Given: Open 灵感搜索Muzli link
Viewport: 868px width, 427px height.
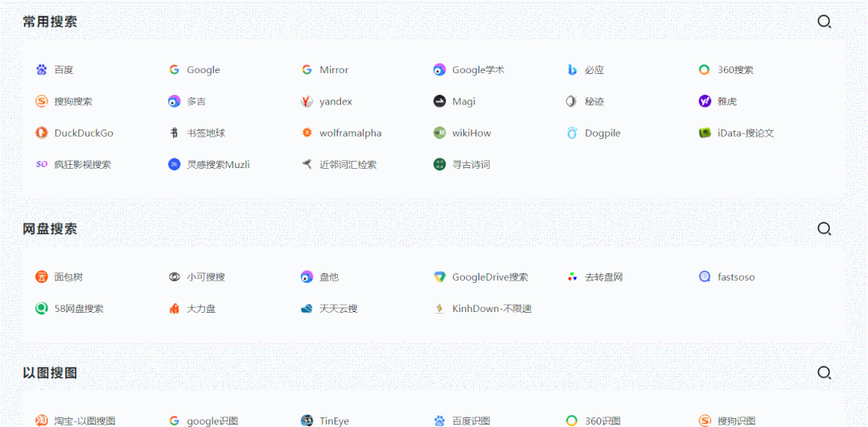Looking at the screenshot, I should point(218,164).
